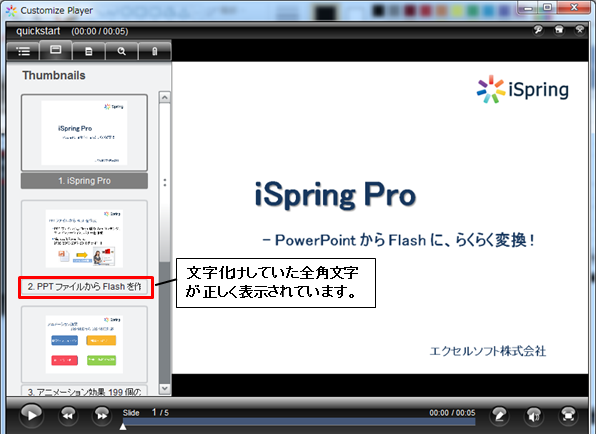The image size is (596, 434).
Task: Maximize the Customize Player window
Action: [x=547, y=7]
